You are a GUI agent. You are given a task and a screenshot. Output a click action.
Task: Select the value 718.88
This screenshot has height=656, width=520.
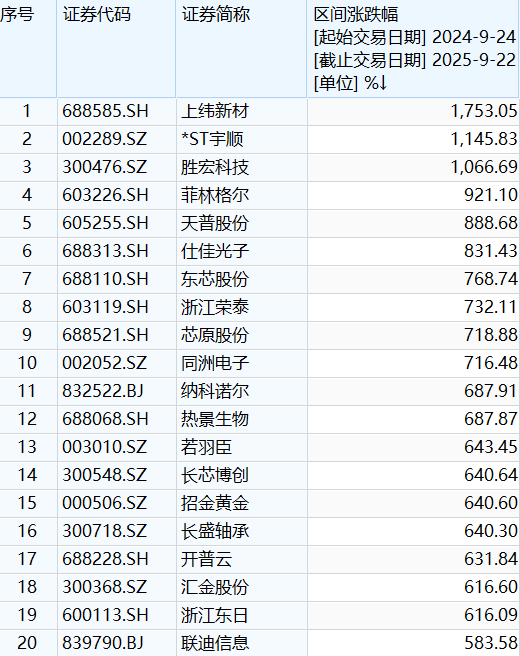point(491,335)
